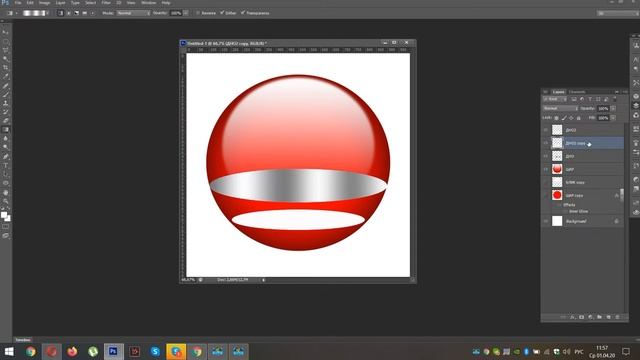Select the Crop tool
Image resolution: width=640 pixels, height=360 pixels.
click(5, 67)
